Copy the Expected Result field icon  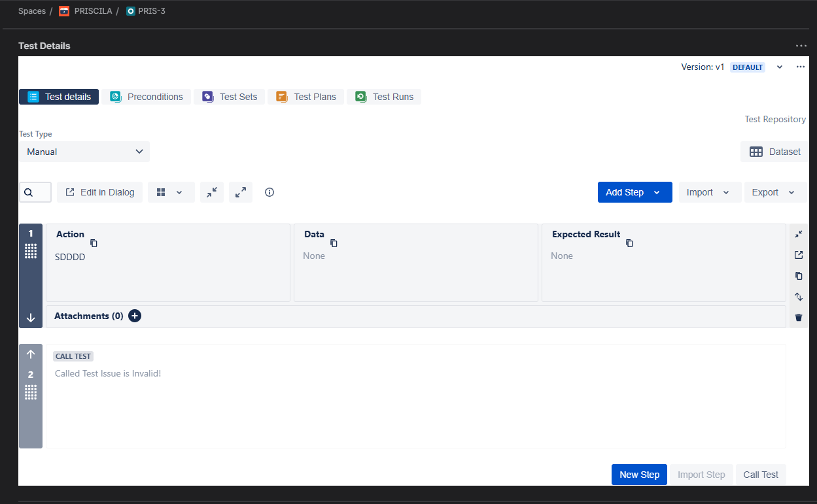coord(629,243)
